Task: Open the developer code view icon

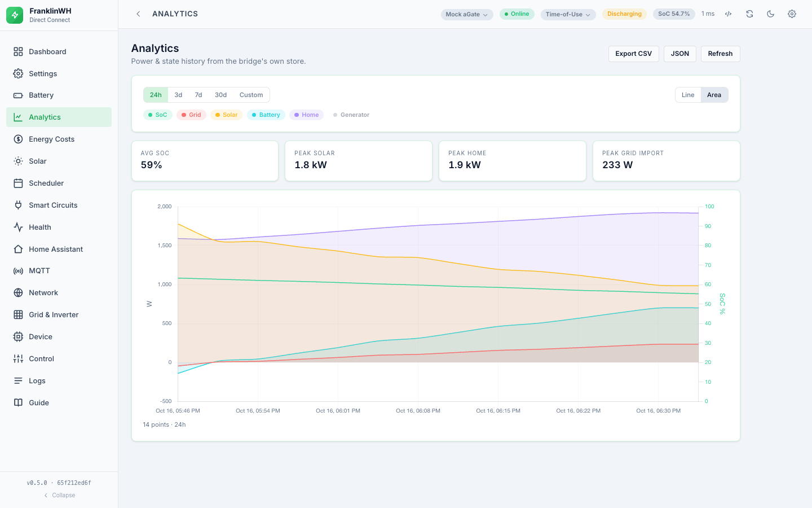Action: tap(729, 14)
